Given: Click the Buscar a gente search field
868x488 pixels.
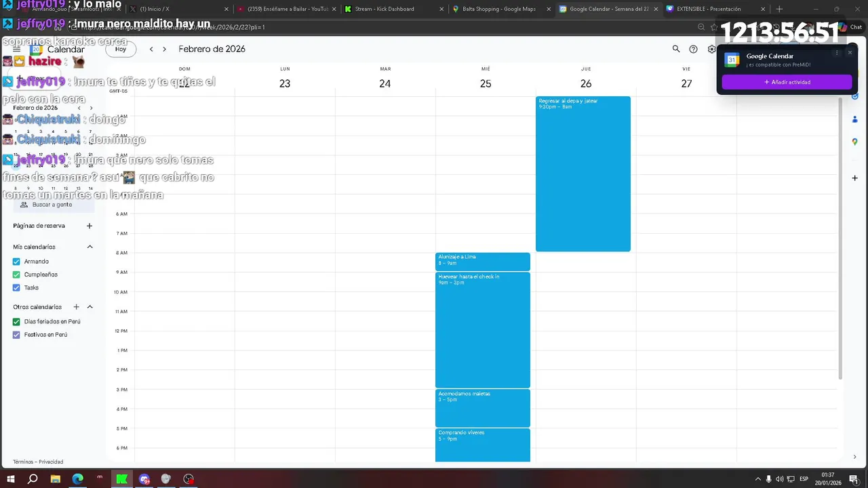Looking at the screenshot, I should click(54, 205).
